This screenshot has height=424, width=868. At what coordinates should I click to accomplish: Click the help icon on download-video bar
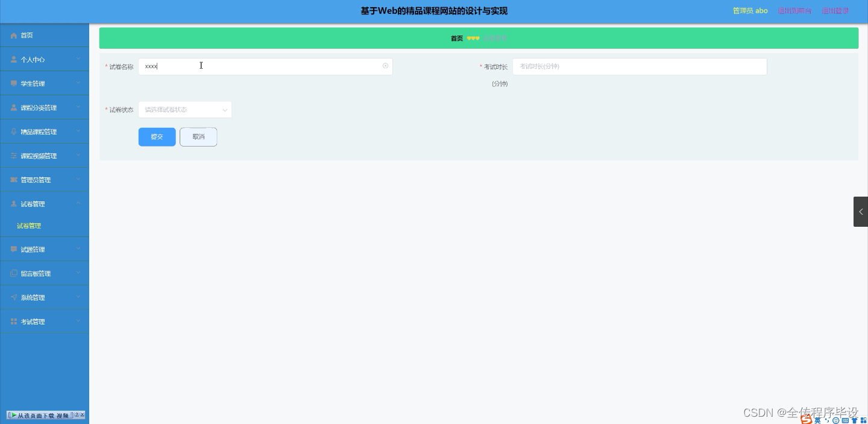[77, 415]
